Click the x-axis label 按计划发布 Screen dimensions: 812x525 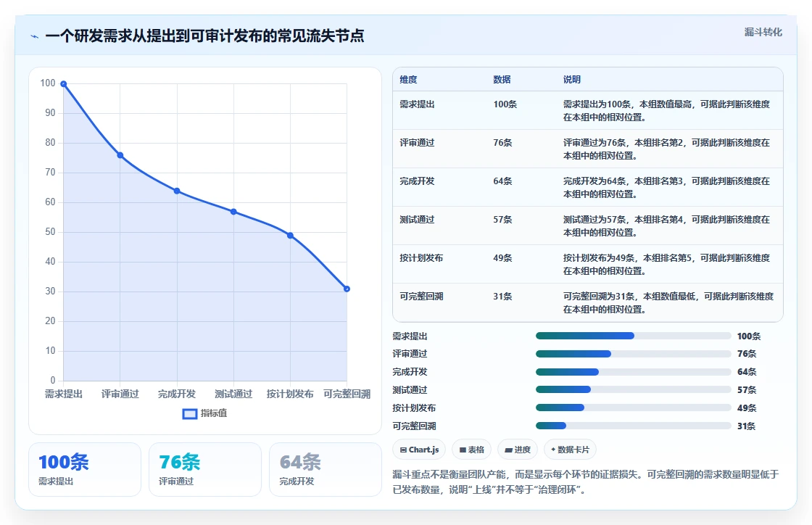(x=290, y=394)
